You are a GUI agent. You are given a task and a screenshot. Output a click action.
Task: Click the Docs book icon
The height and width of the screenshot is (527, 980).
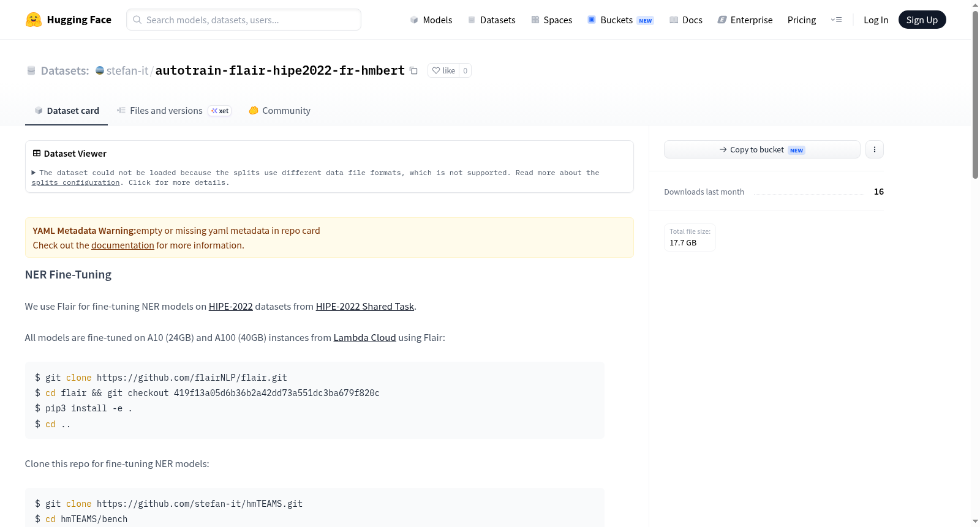[x=674, y=20]
